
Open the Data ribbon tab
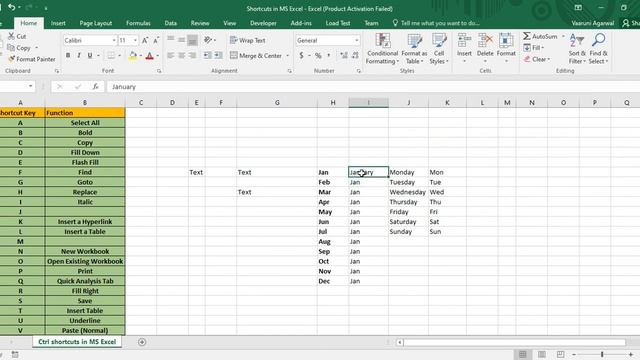171,23
